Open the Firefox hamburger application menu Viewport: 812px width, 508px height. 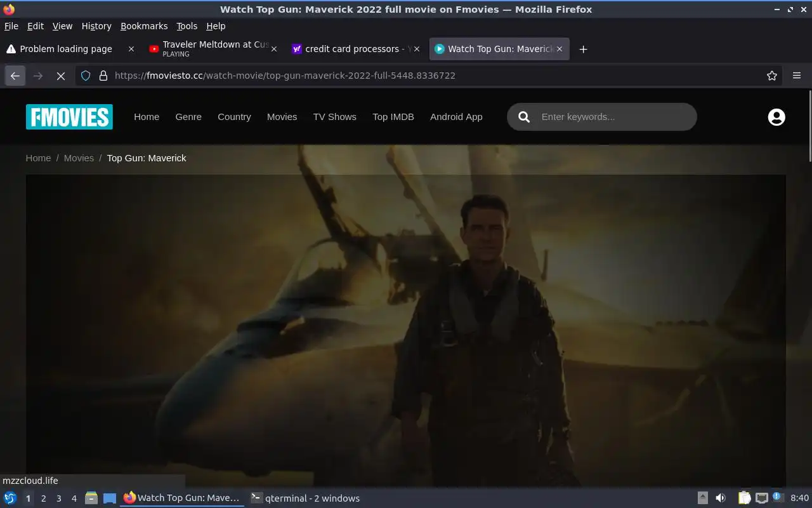pos(797,76)
